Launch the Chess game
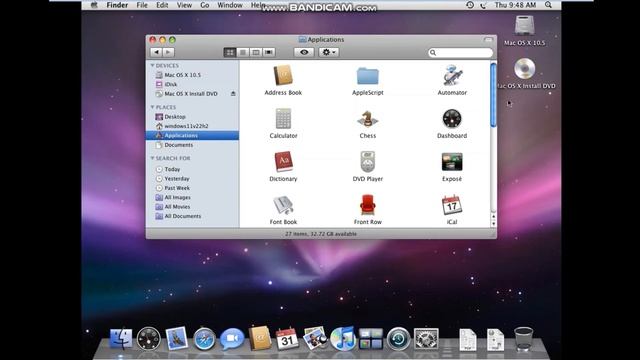This screenshot has height=360, width=640. click(x=367, y=119)
